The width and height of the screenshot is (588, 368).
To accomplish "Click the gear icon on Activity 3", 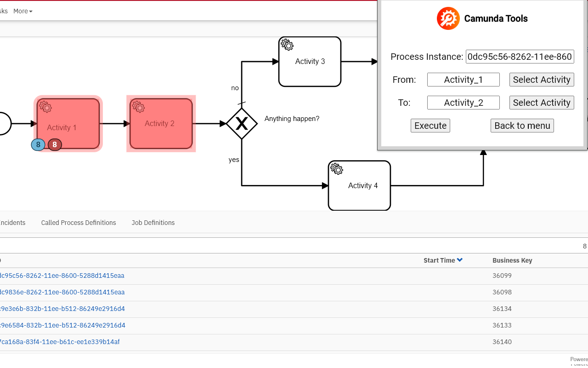I will 287,45.
